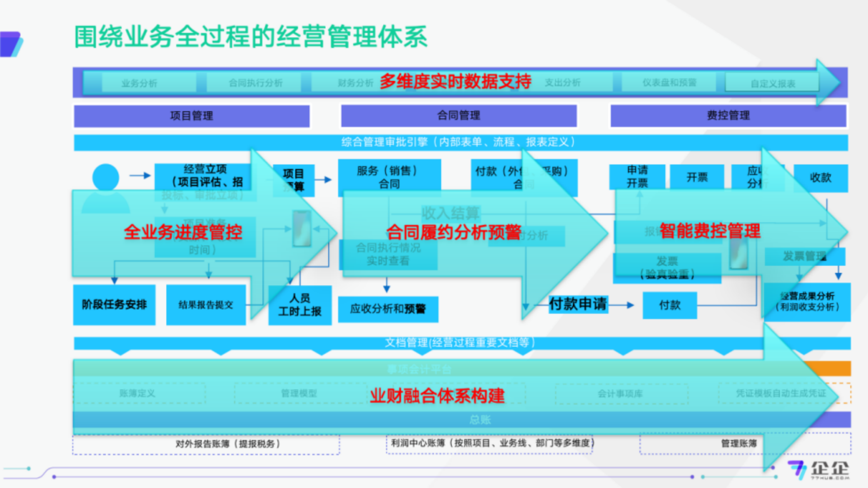Click the 阶段任务安排 box
This screenshot has width=868, height=488.
(114, 304)
